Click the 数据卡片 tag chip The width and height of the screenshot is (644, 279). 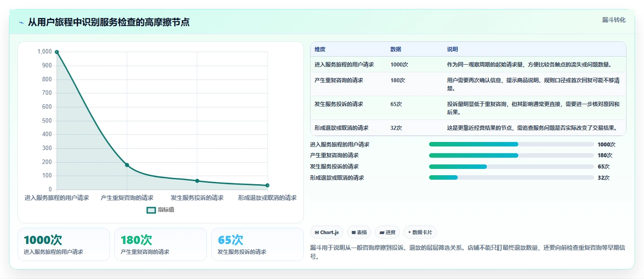420,232
